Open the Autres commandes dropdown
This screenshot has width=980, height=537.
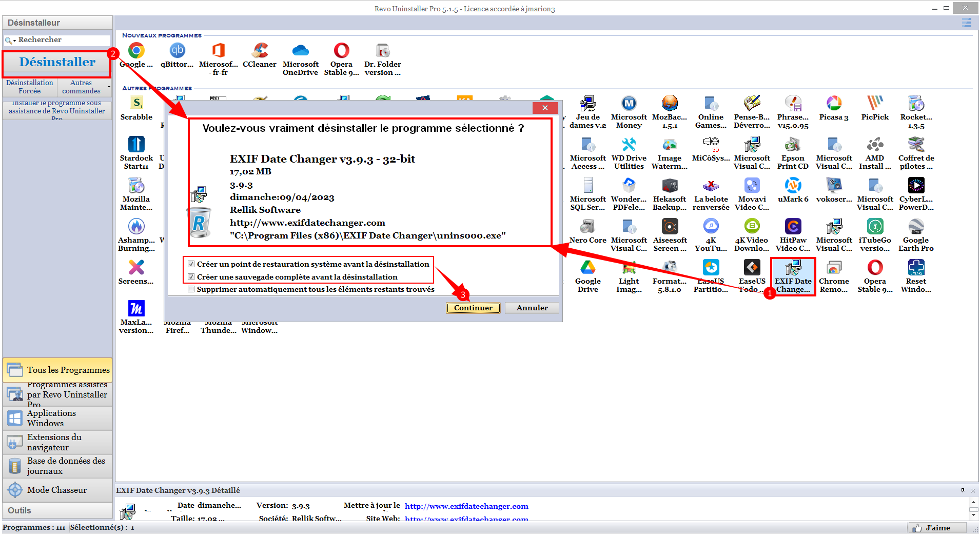[84, 87]
